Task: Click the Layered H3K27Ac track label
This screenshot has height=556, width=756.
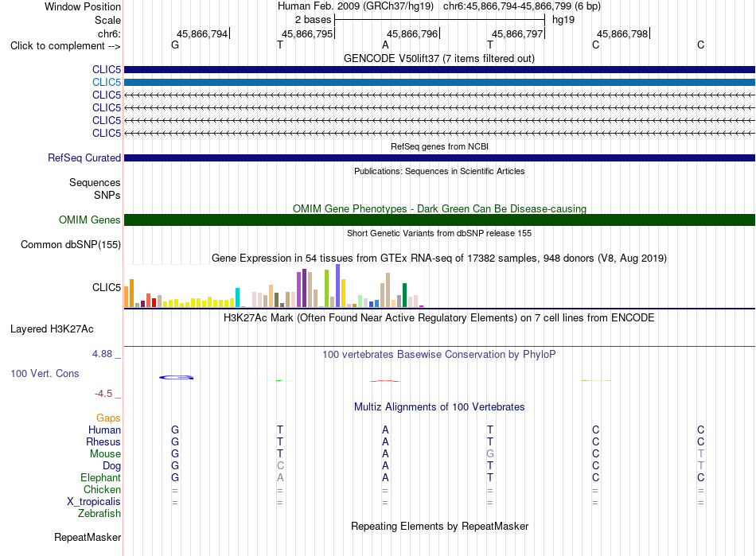Action: point(52,329)
